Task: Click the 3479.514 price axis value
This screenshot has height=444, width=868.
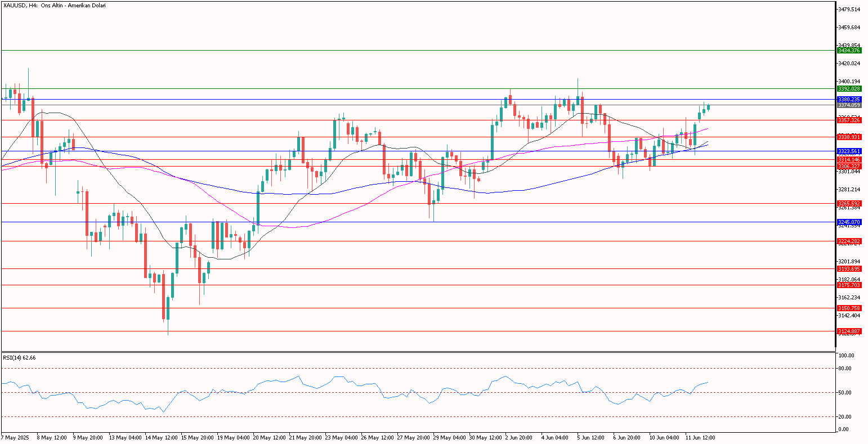Action: tap(849, 10)
